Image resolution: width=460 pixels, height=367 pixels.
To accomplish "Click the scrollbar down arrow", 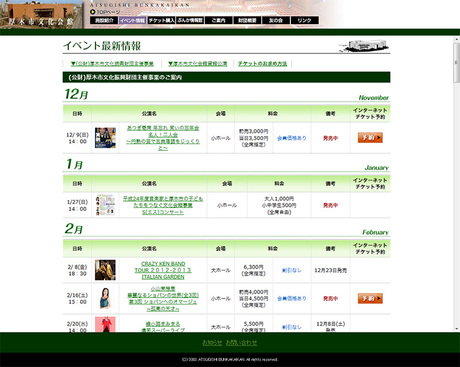I will 456,328.
